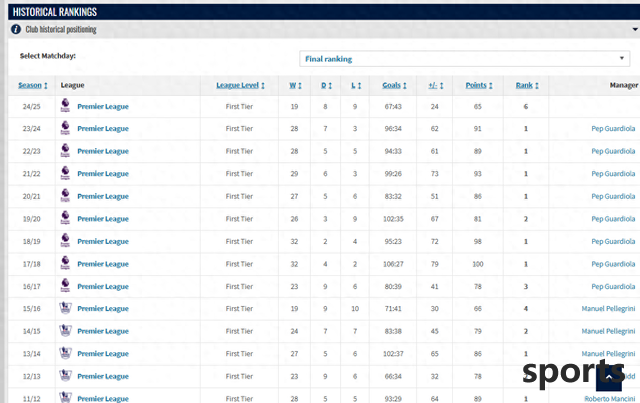Click old Premier League crest in 15/16 row
The image size is (640, 403).
click(x=65, y=308)
